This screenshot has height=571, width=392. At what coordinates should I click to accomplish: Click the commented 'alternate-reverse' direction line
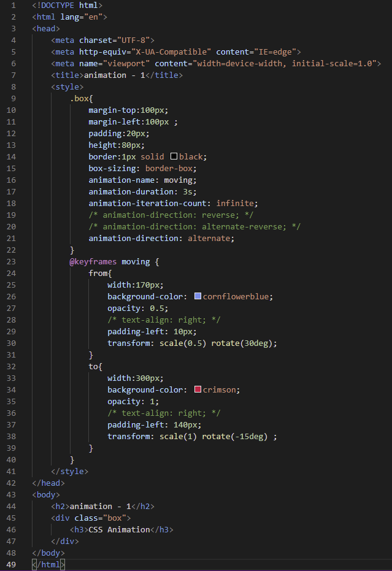pyautogui.click(x=194, y=226)
